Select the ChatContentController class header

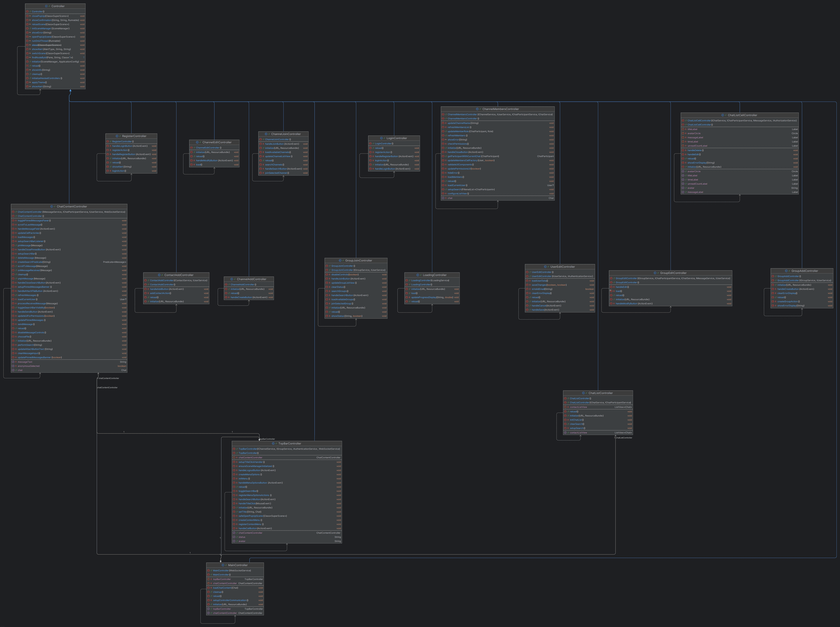[x=72, y=206]
